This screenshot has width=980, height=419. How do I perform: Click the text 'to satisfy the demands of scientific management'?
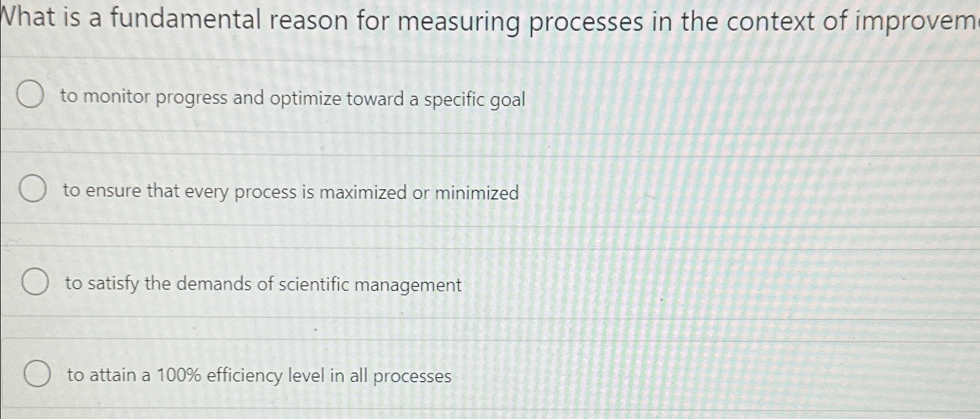[x=262, y=285]
